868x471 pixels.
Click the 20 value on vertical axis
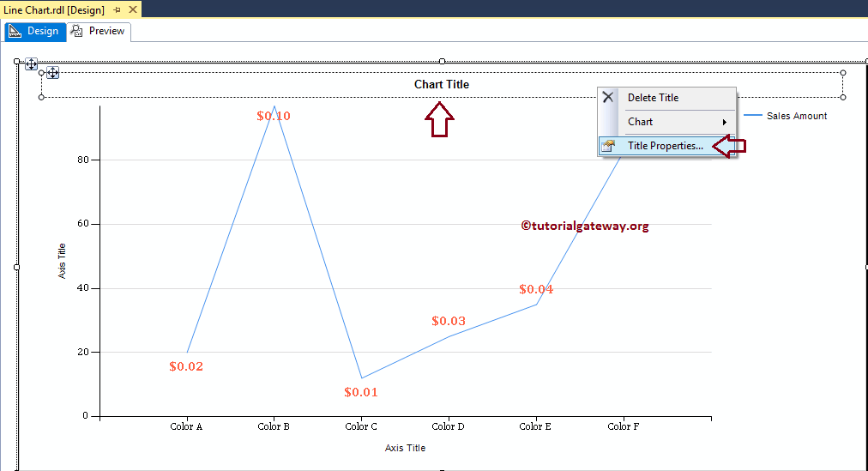(83, 352)
